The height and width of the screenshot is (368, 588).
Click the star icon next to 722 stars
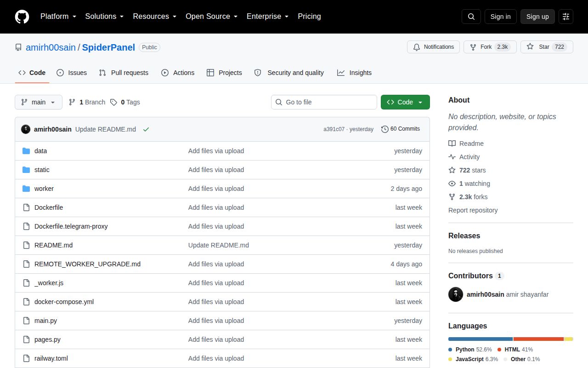452,170
